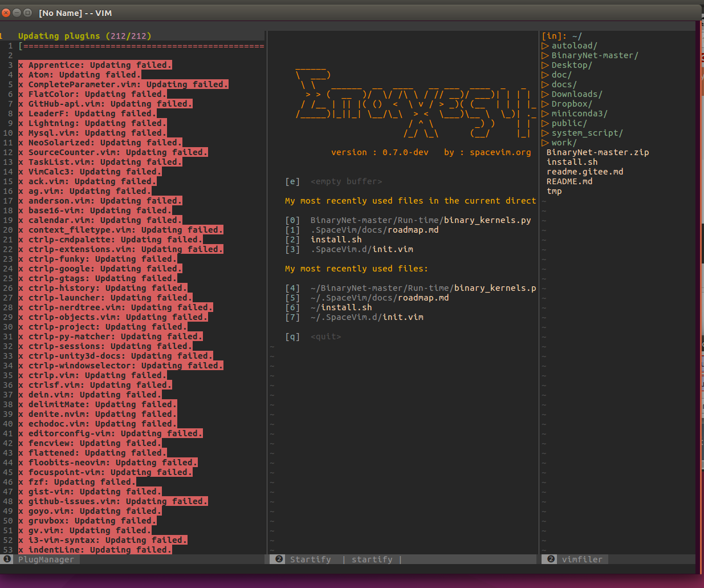Select BinaryNet-master.zip in vimfiler
This screenshot has width=704, height=588.
tap(597, 152)
